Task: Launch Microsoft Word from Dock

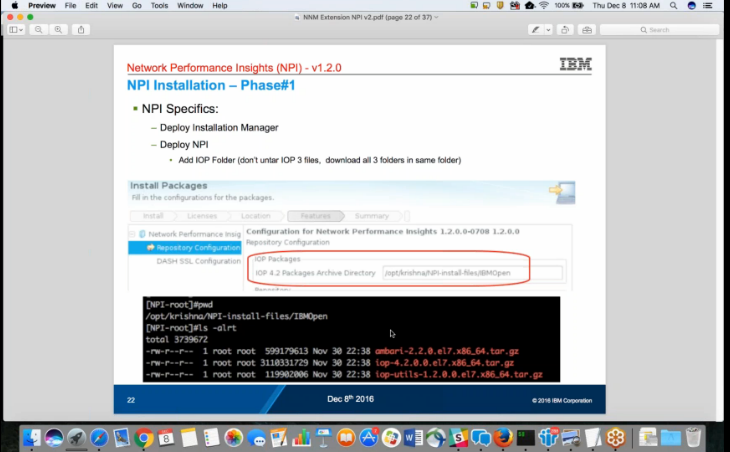Action: (413, 438)
